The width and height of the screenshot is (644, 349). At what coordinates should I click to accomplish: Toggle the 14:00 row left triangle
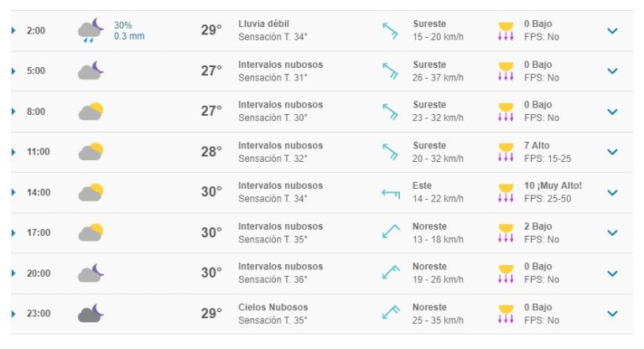click(x=13, y=192)
